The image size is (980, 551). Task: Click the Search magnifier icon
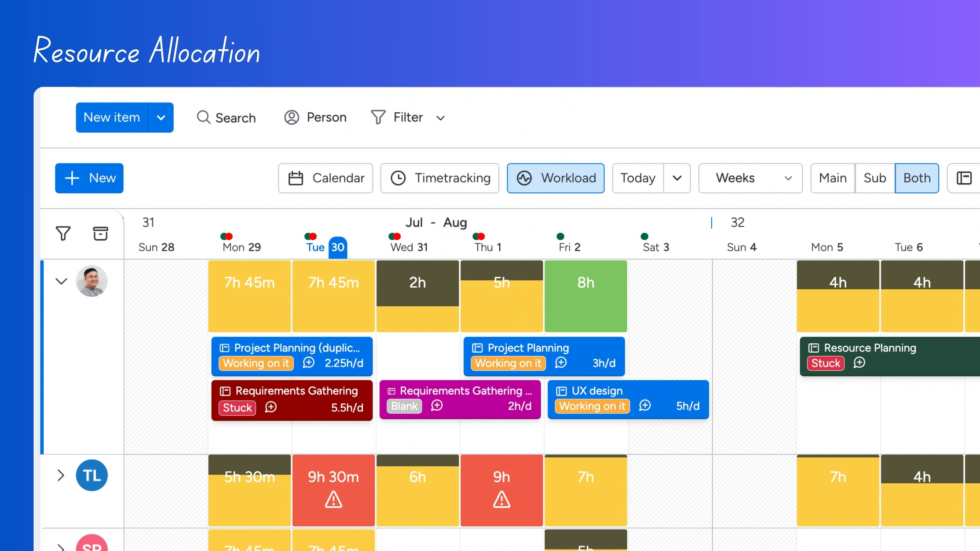pyautogui.click(x=203, y=117)
